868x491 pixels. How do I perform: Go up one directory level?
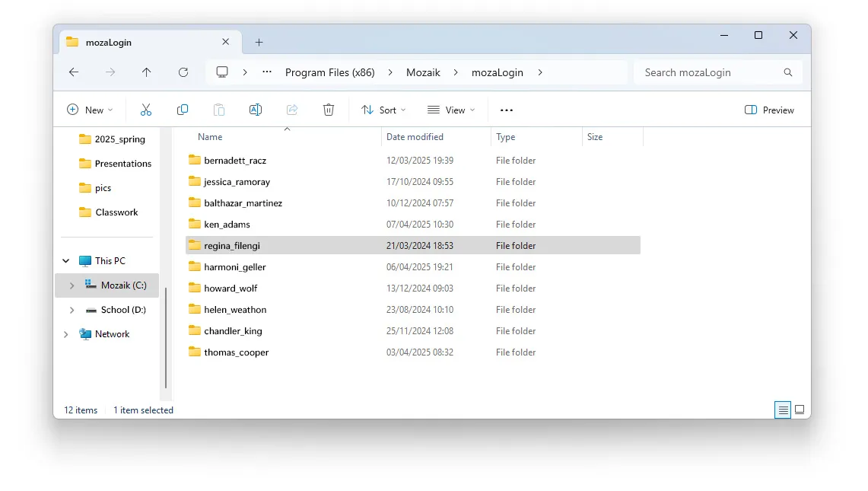(x=147, y=72)
